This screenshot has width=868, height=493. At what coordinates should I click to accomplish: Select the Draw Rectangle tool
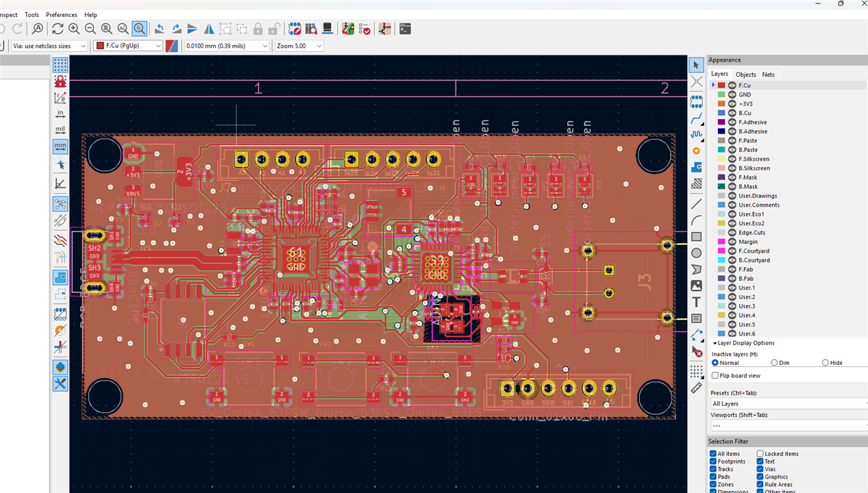click(x=696, y=237)
